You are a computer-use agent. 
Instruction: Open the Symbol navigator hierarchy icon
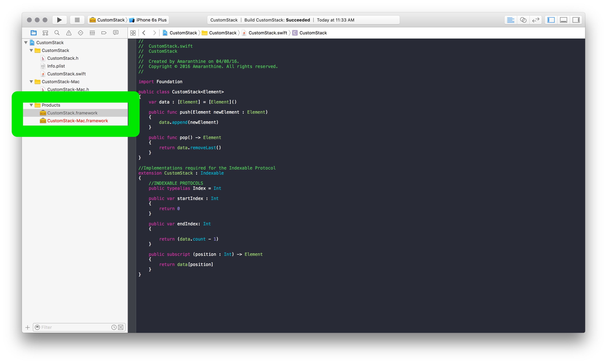pyautogui.click(x=45, y=33)
